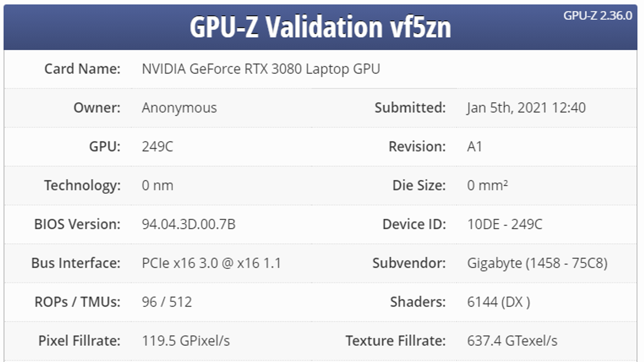Click the GPU value 249C
The height and width of the screenshot is (362, 644).
157,146
